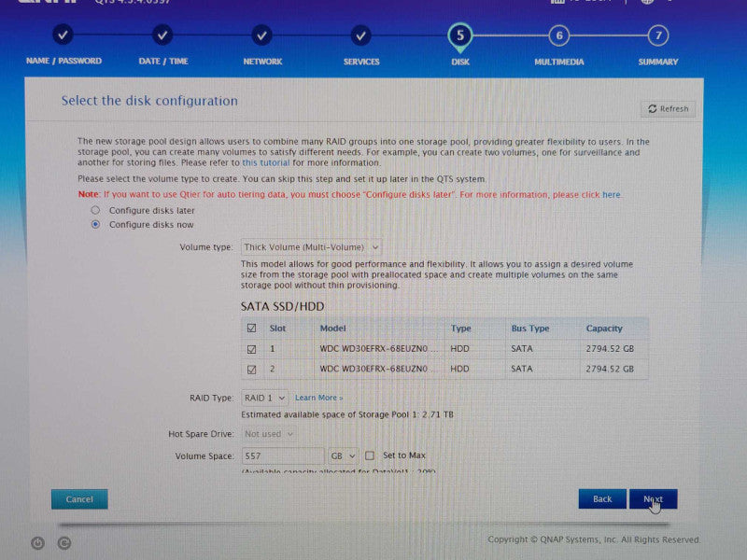Click the step 7 Summary circle
The width and height of the screenshot is (747, 560).
[658, 35]
